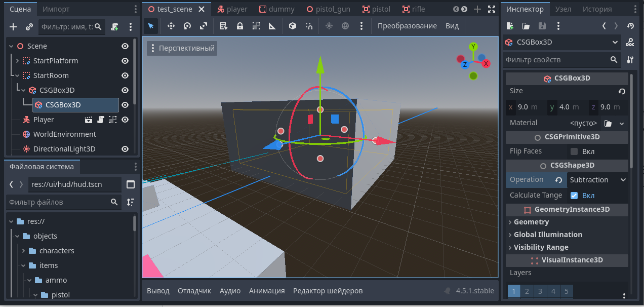Uncheck the Calculate Tangents checkbox

574,196
